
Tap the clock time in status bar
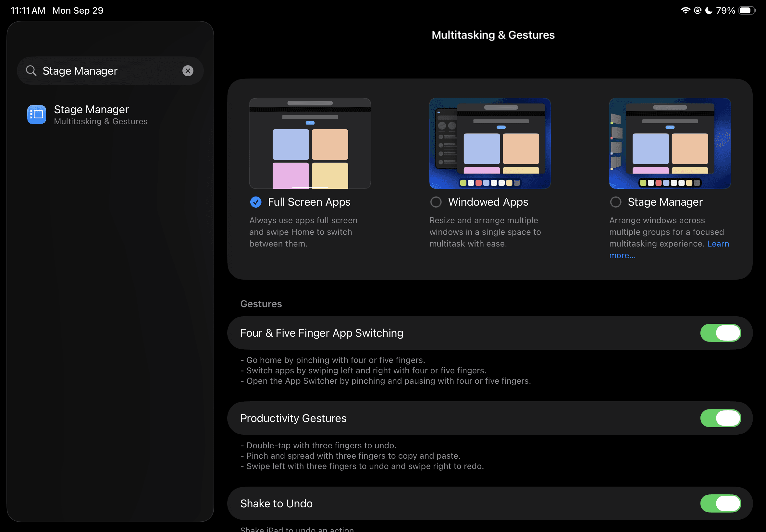(28, 10)
